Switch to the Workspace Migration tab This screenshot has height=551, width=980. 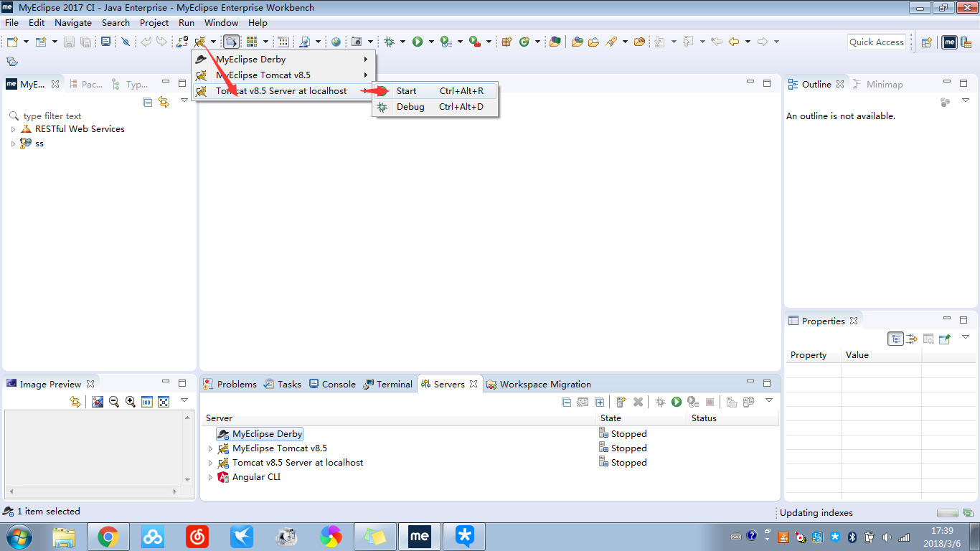pyautogui.click(x=539, y=384)
